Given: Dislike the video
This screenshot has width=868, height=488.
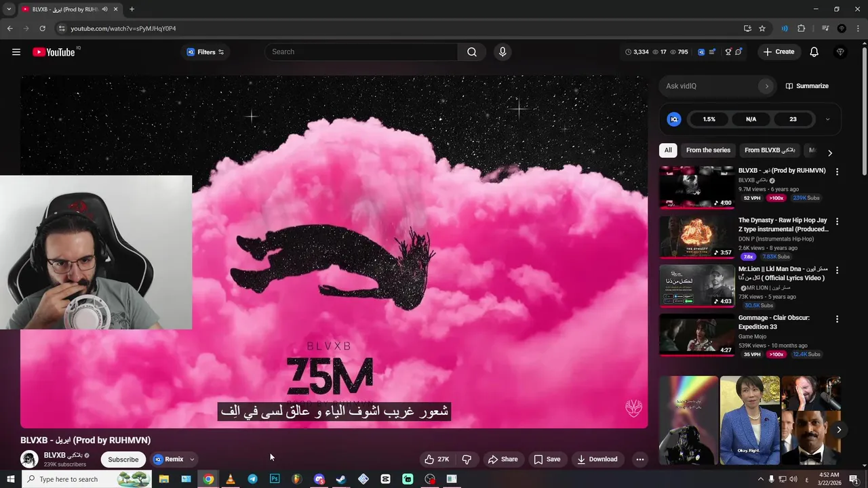Looking at the screenshot, I should point(467,460).
